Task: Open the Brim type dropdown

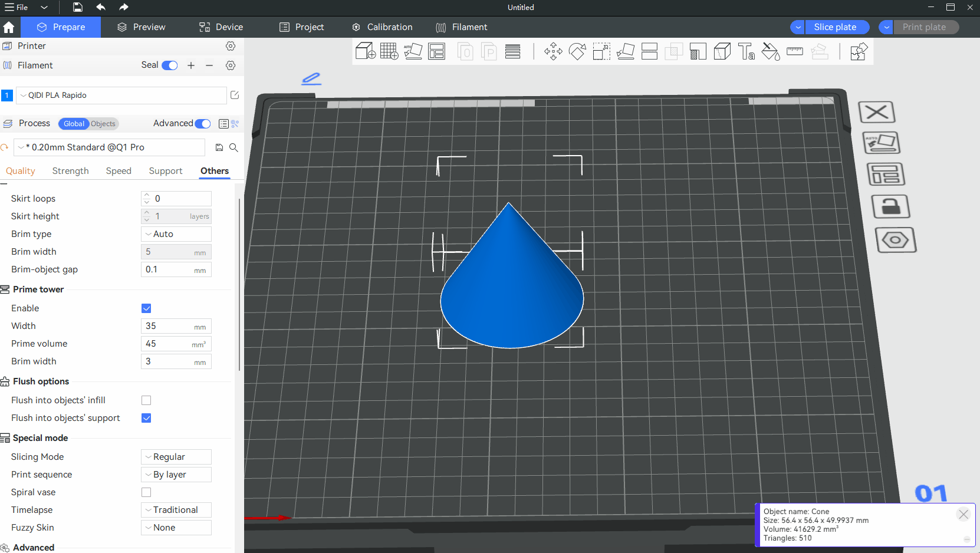Action: point(176,234)
